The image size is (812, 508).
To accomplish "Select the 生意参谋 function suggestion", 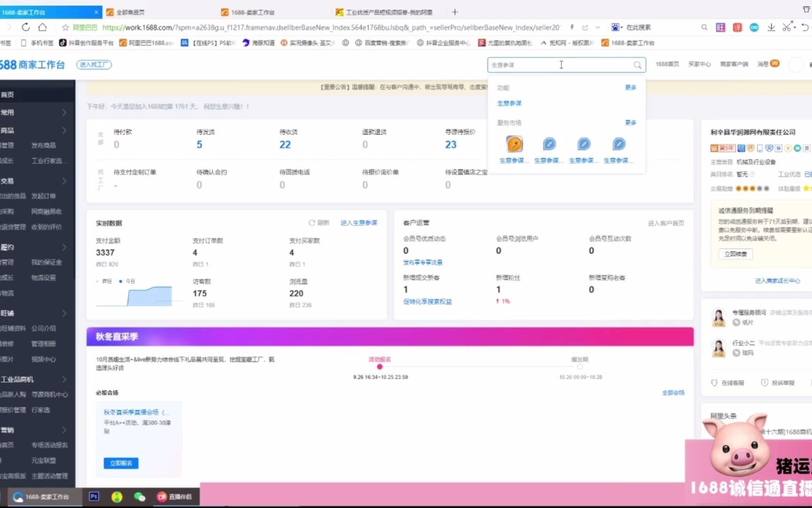I will (509, 103).
